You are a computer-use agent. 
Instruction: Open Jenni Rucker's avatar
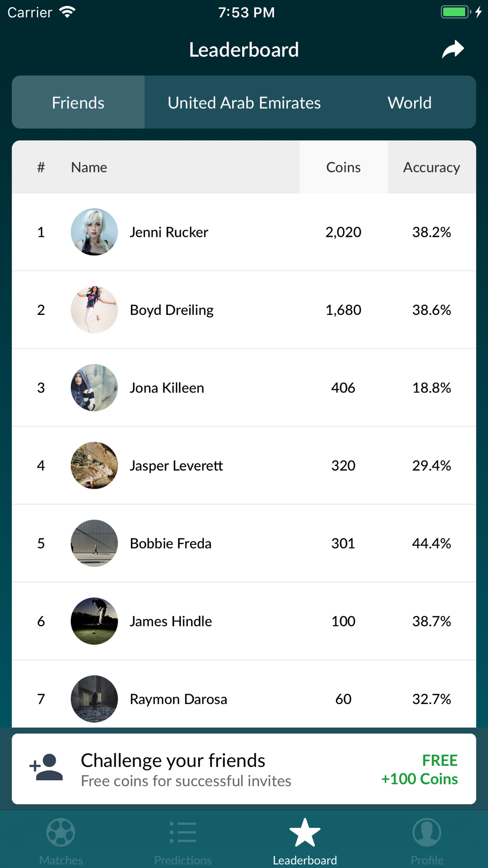[94, 232]
